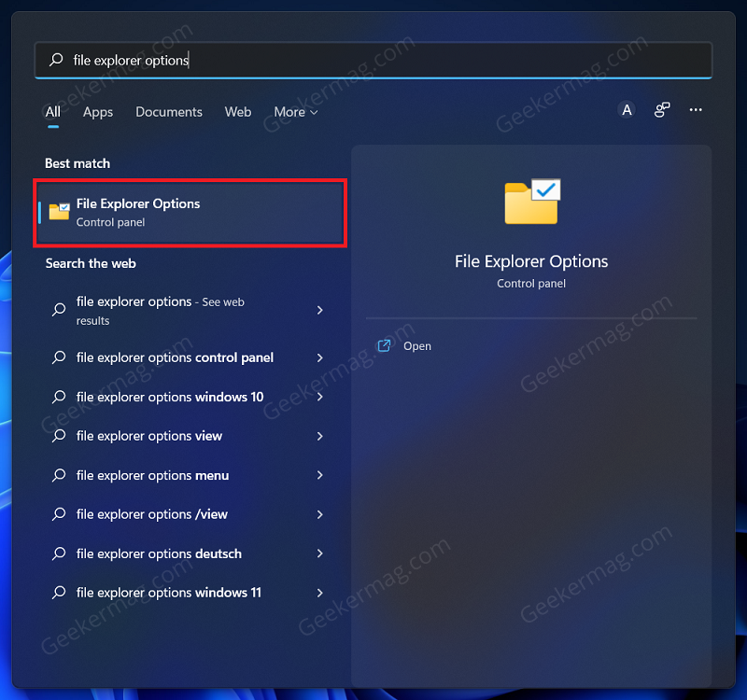Click magnifier icon beside 'control panel' suggestion
The width and height of the screenshot is (747, 700).
[59, 357]
